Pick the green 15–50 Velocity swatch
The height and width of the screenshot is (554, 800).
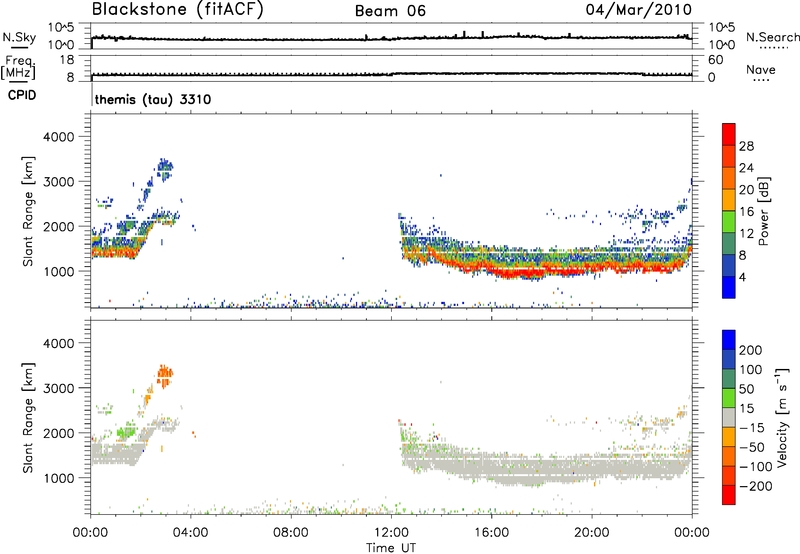[x=729, y=398]
